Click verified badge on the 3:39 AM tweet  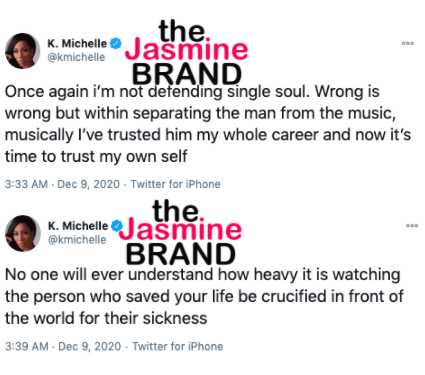[x=116, y=226]
